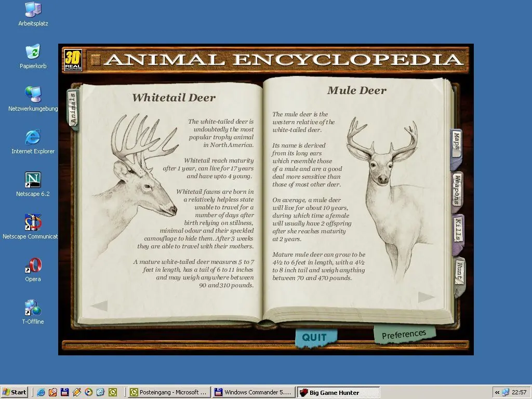Click the QUIT button
This screenshot has height=399, width=532.
pyautogui.click(x=315, y=337)
